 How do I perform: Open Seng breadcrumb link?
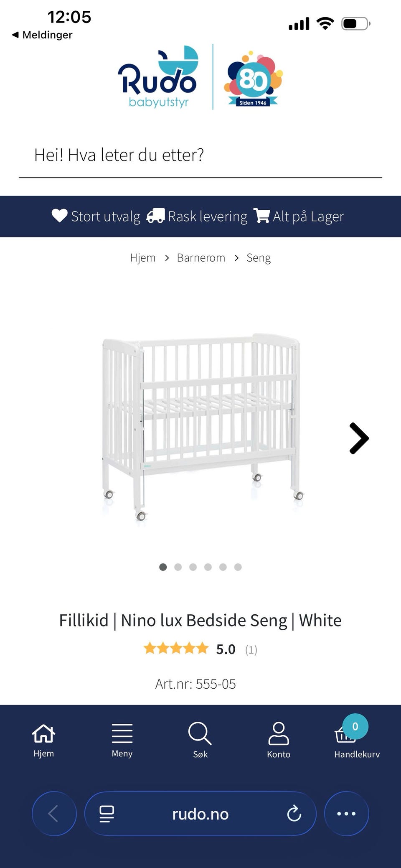[x=259, y=258]
